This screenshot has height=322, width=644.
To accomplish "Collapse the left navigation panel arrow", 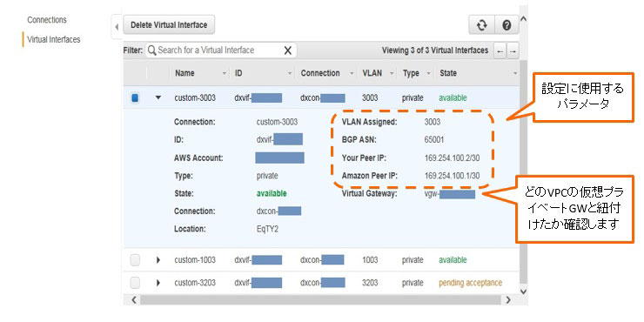I will pyautogui.click(x=117, y=28).
